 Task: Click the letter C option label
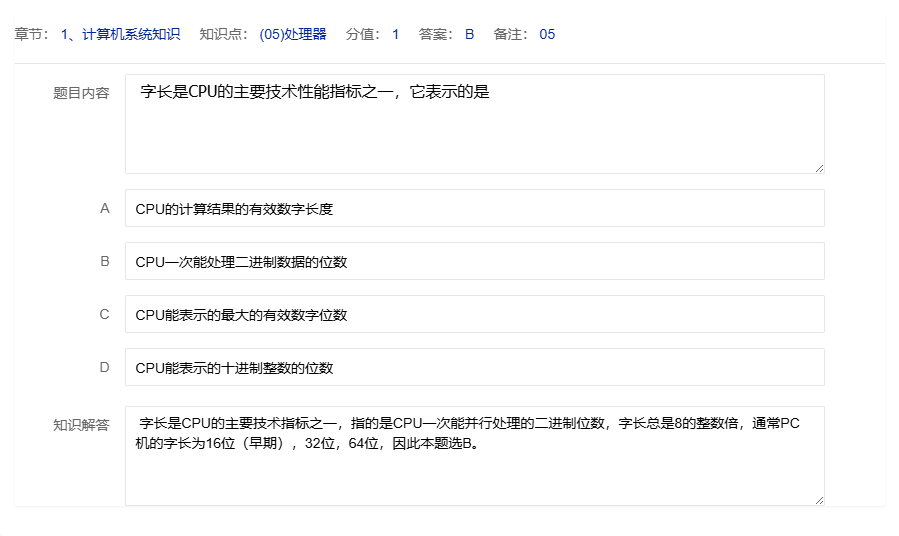104,314
